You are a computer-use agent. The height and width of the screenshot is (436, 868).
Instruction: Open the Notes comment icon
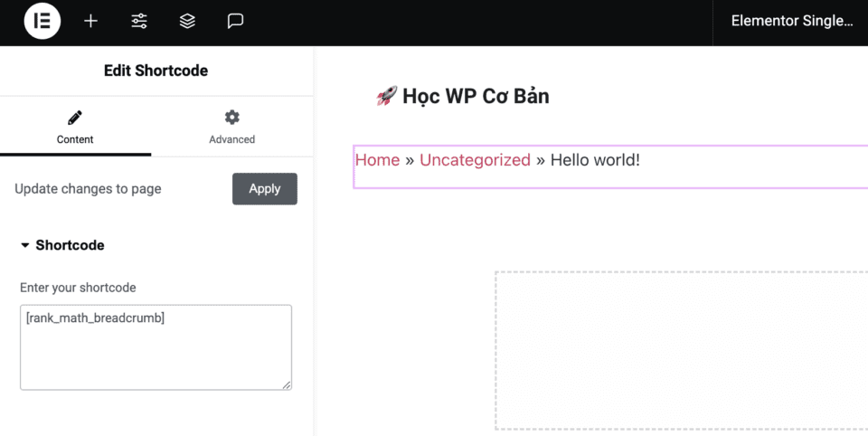click(235, 21)
